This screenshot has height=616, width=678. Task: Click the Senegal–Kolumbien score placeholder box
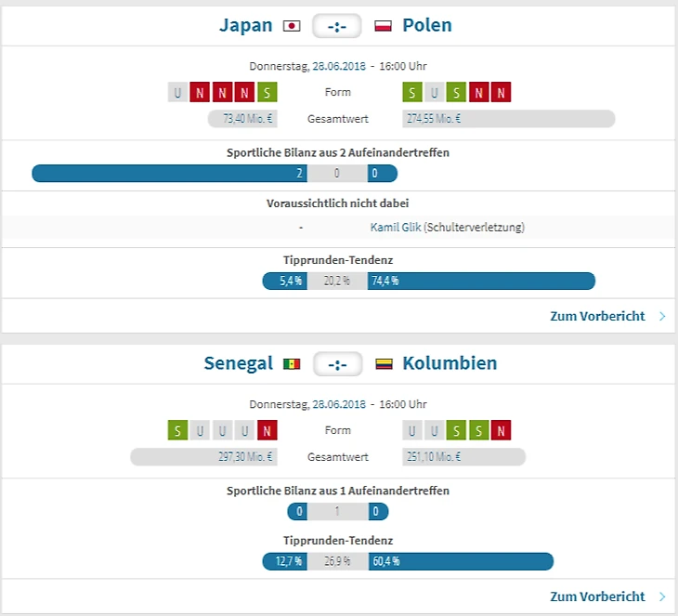point(337,363)
